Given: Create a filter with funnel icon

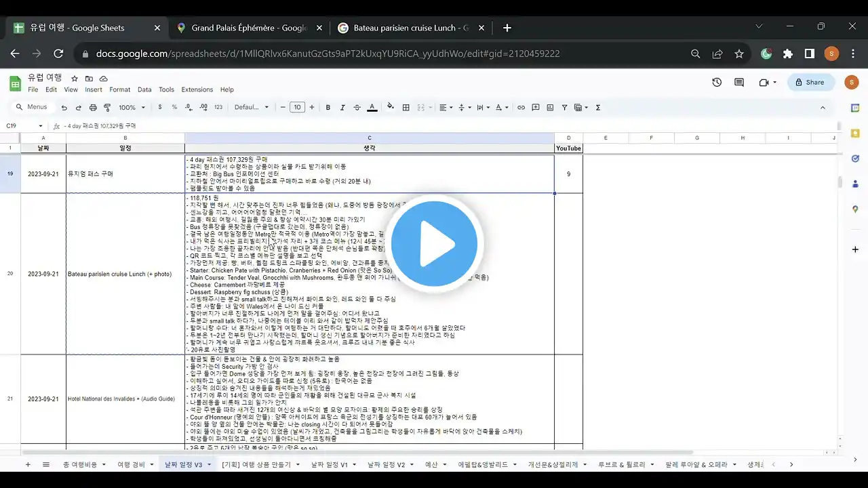Looking at the screenshot, I should tap(564, 107).
